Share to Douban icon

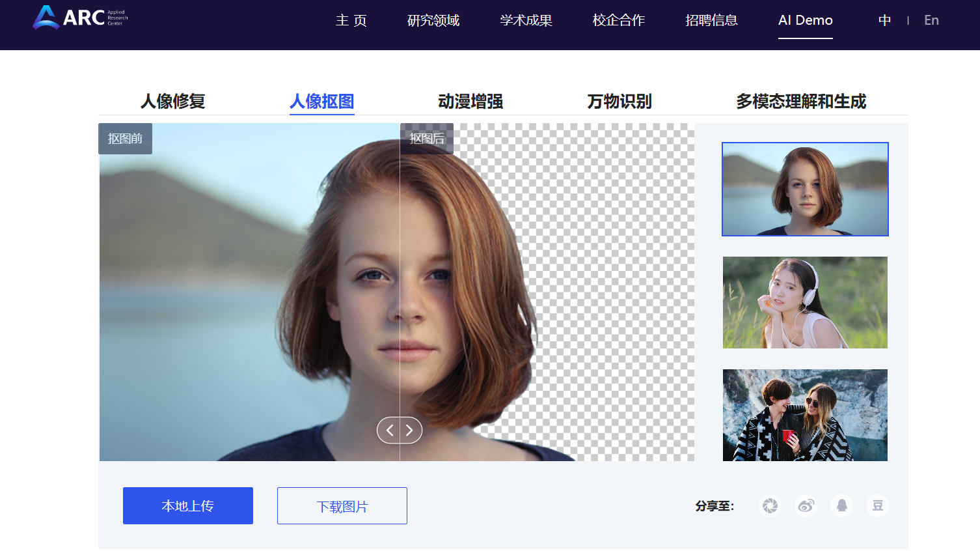[x=877, y=505]
